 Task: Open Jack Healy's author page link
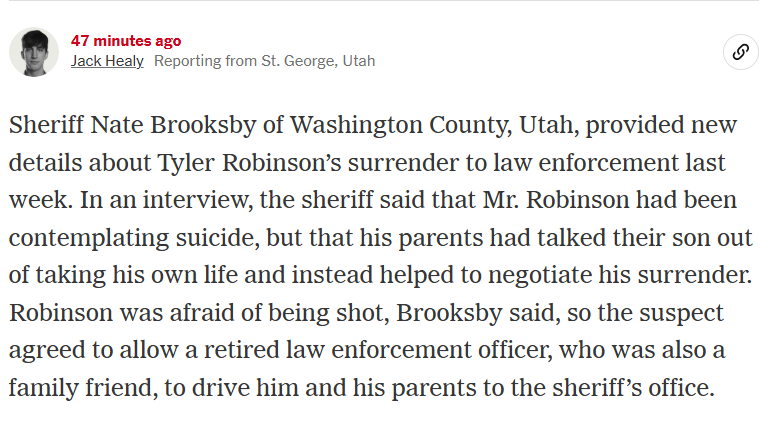107,61
